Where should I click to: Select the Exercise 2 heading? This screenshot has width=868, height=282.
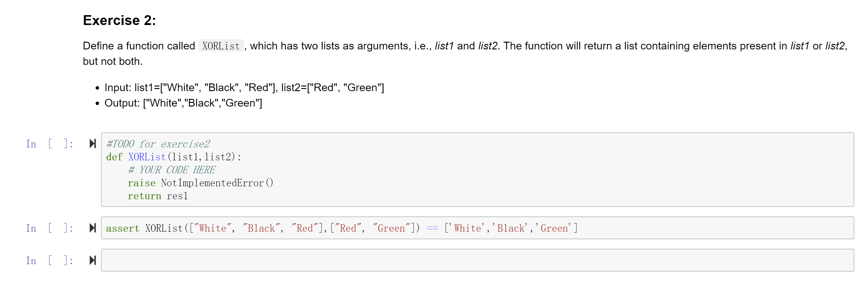118,20
